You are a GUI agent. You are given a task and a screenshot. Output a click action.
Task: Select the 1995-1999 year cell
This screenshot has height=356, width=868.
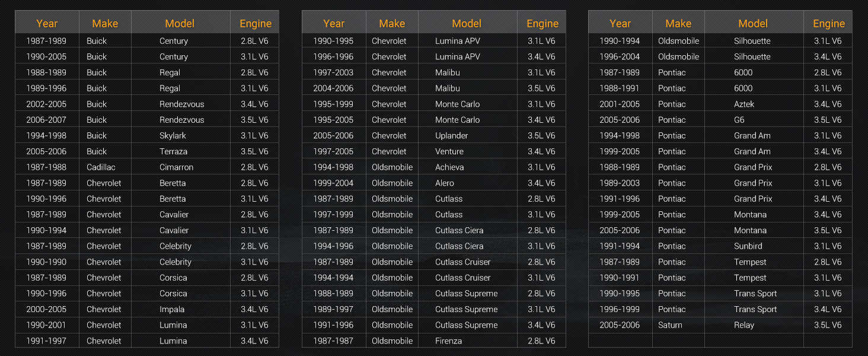334,104
